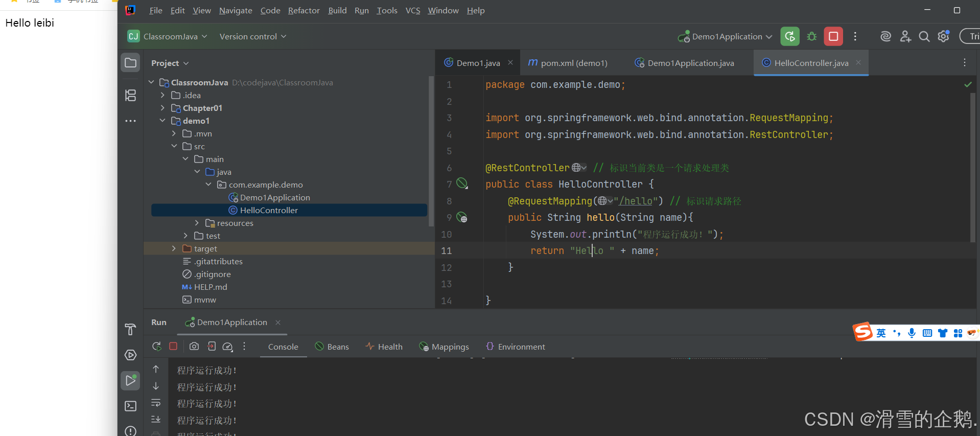Open IDE settings gear icon
980x436 pixels.
[944, 36]
